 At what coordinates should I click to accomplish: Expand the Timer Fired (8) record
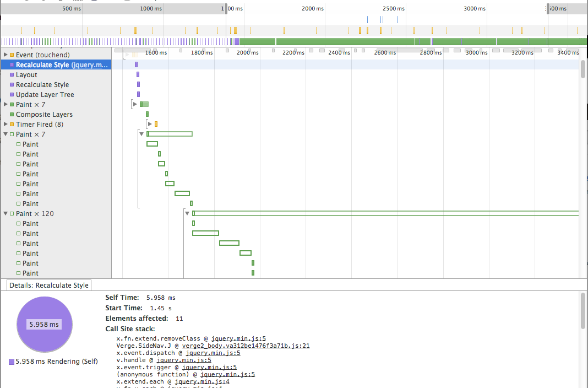click(x=6, y=125)
